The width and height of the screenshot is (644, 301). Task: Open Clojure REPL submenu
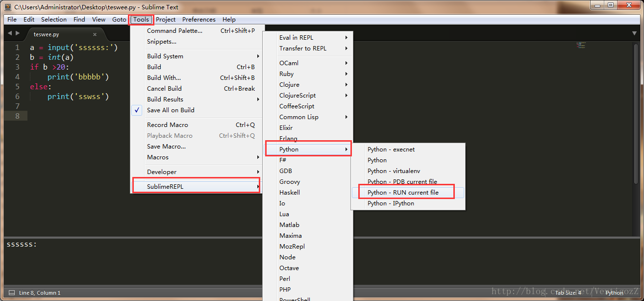tap(308, 85)
